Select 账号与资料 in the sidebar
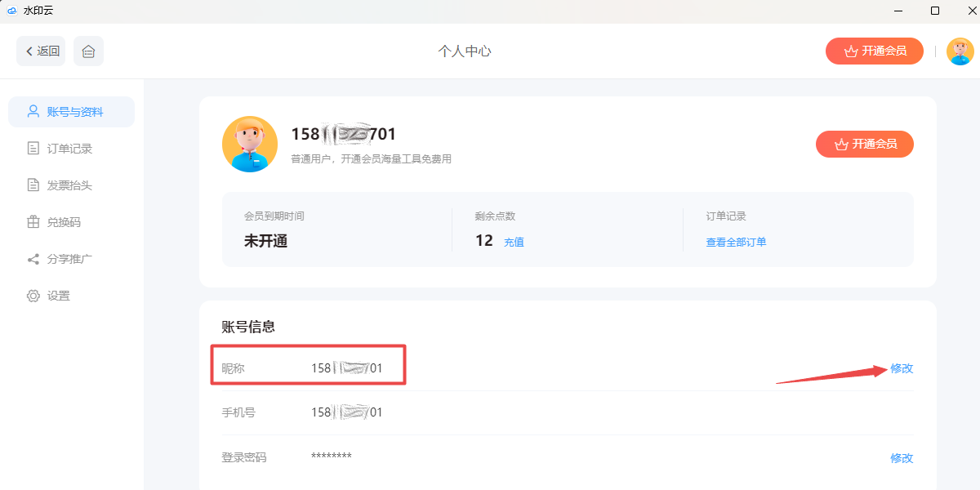The image size is (980, 490). click(71, 112)
